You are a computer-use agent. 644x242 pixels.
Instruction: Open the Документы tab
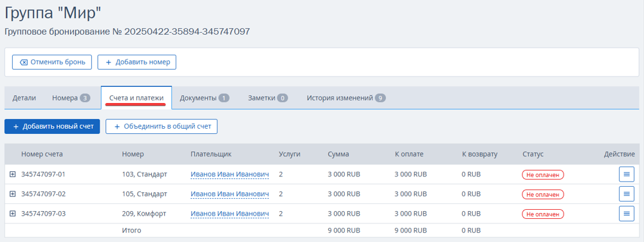tap(205, 98)
